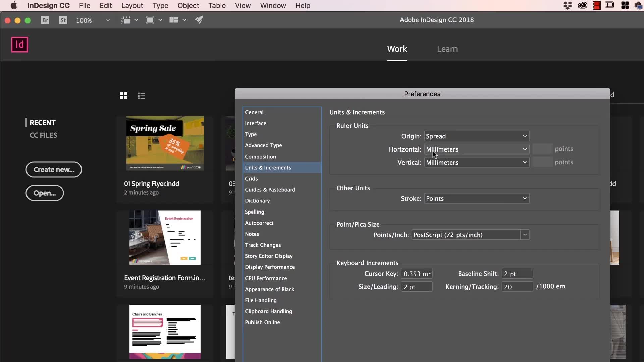
Task: Click the Create new... button
Action: pyautogui.click(x=54, y=170)
